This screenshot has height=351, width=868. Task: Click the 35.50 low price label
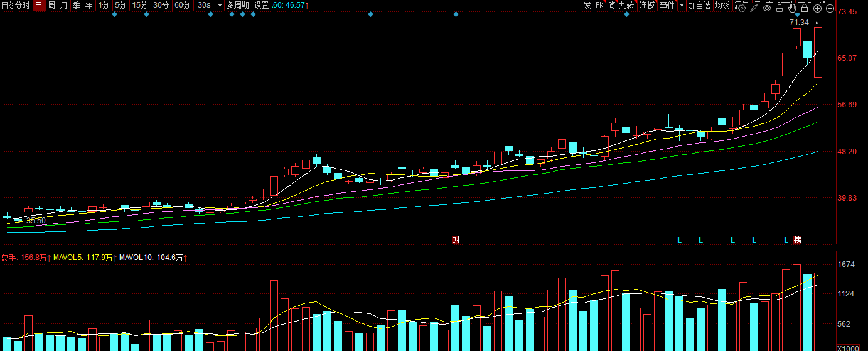click(x=36, y=221)
